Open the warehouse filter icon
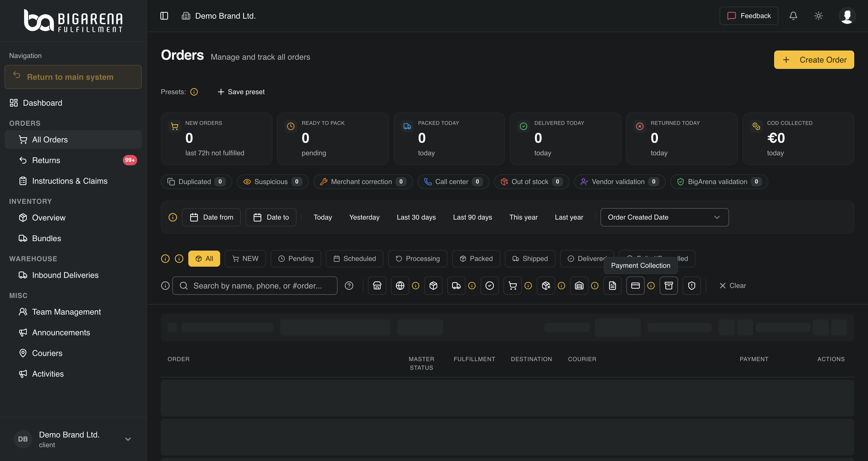Viewport: 868px width, 461px height. click(579, 286)
